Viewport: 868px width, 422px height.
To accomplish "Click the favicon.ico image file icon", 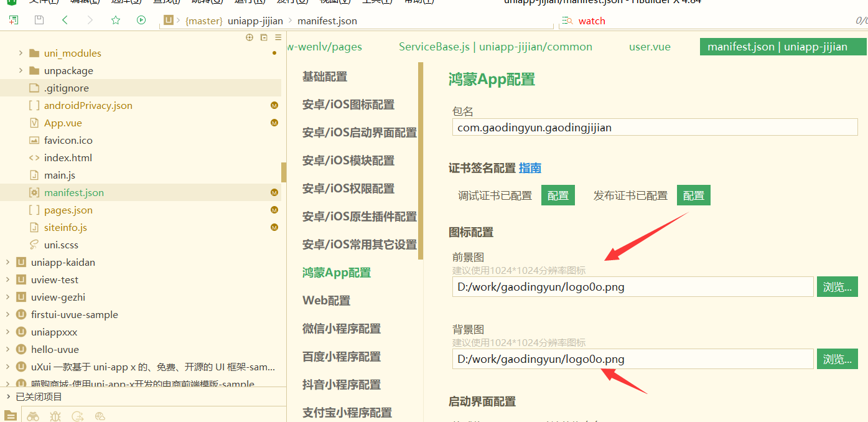I will [x=34, y=140].
